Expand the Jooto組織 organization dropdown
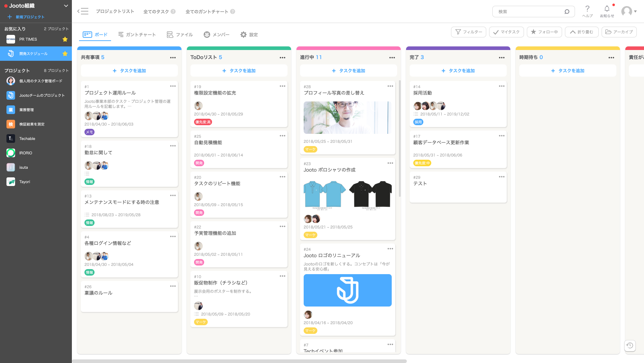Screen dimensions: 644x363 click(x=66, y=6)
